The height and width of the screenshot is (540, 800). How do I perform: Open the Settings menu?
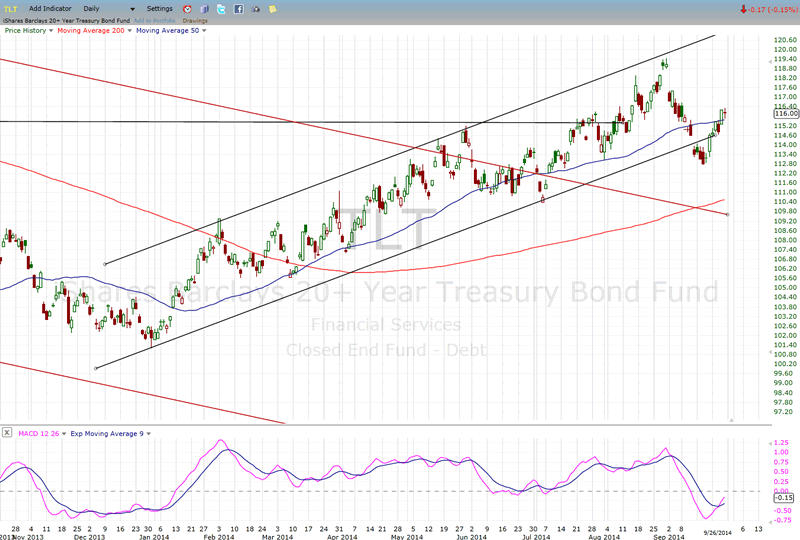point(159,8)
